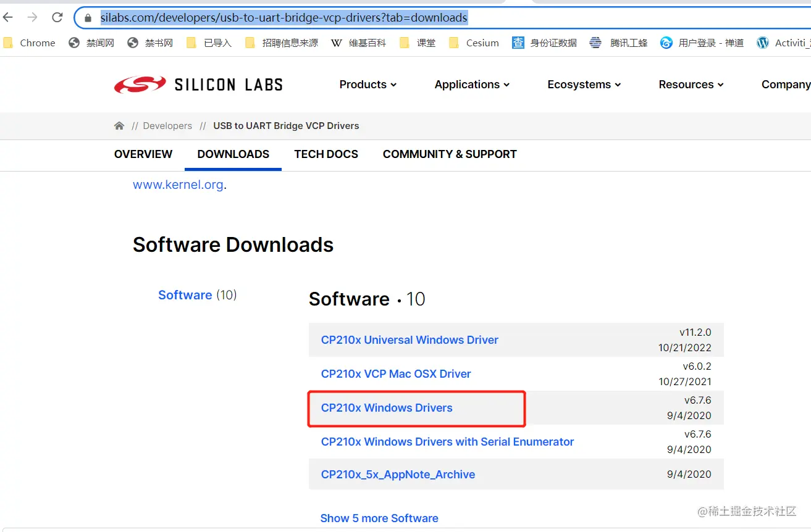Click the date 10/21/2022
811x532 pixels.
(x=684, y=347)
